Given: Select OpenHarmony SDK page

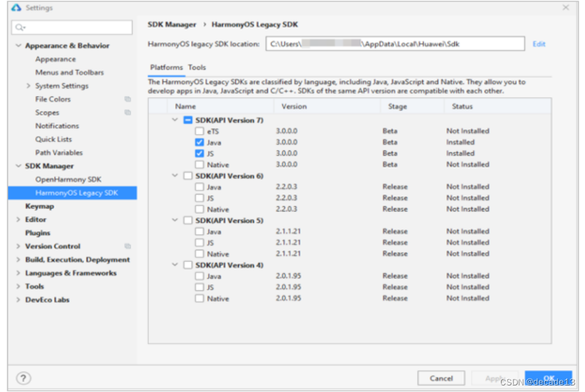Looking at the screenshot, I should 68,179.
